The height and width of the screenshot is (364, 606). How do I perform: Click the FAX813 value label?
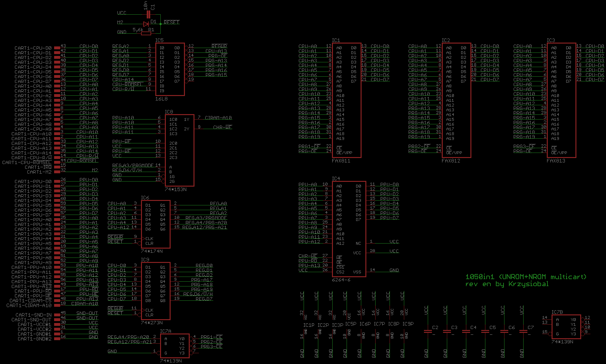556,161
